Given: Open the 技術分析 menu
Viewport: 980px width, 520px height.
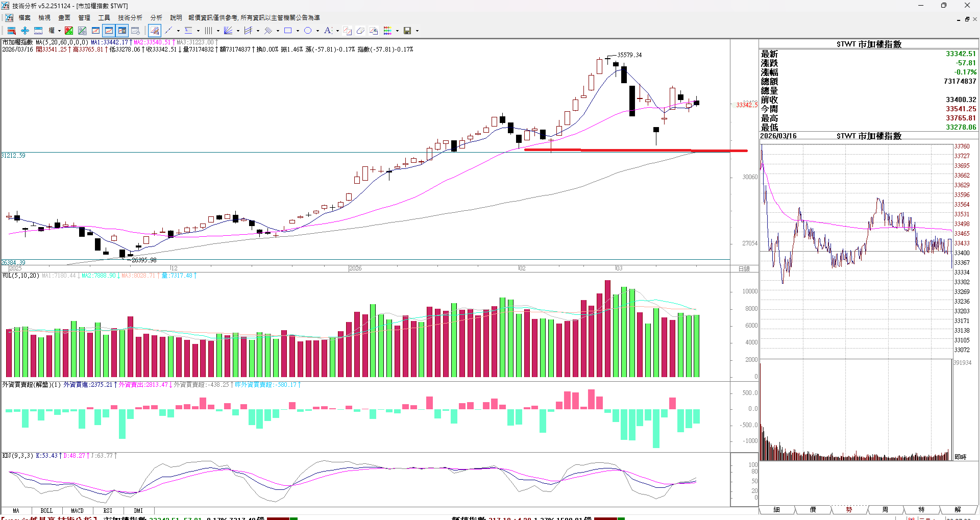Looking at the screenshot, I should (130, 17).
